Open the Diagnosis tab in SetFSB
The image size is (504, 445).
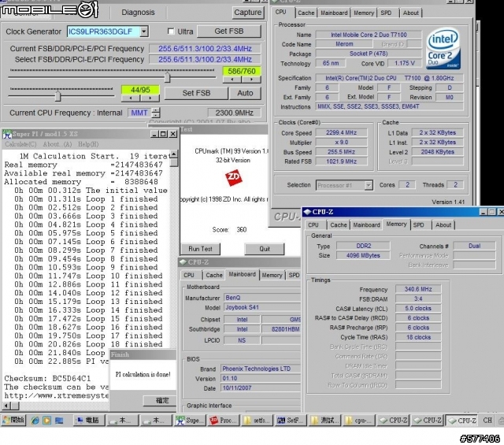[x=138, y=13]
